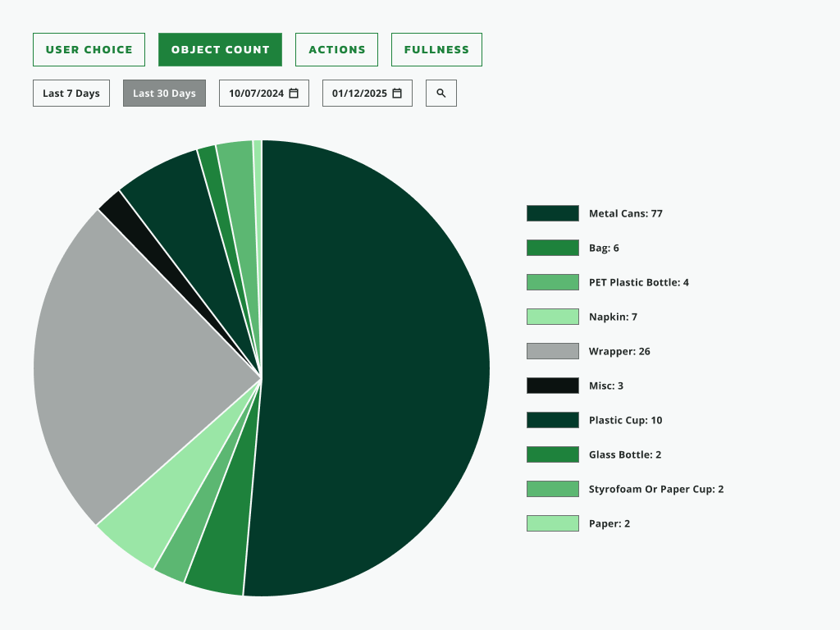Open the calendar icon in end date field
This screenshot has height=630, width=840.
[397, 94]
